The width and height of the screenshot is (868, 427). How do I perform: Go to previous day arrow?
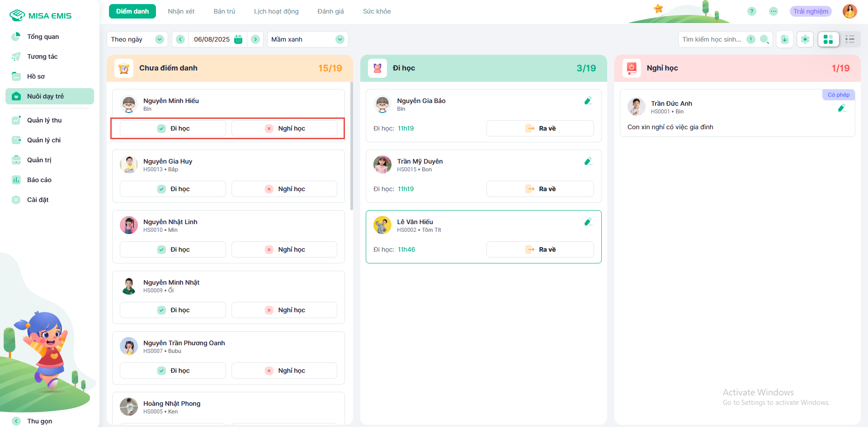coord(180,39)
